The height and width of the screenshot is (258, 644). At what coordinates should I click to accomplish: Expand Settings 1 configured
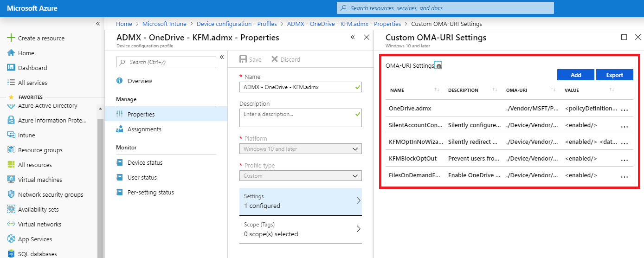[301, 201]
